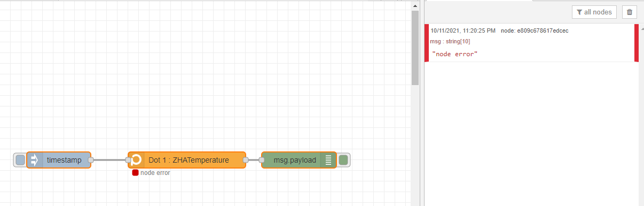Clear debug messages with trash icon
This screenshot has width=644, height=206.
(630, 12)
